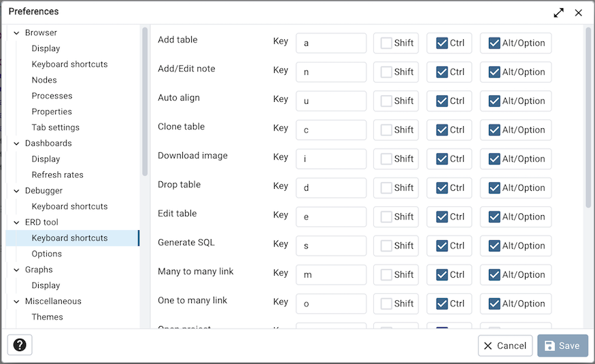The width and height of the screenshot is (595, 364).
Task: Enable Shift for the Add table shortcut
Action: pyautogui.click(x=386, y=43)
